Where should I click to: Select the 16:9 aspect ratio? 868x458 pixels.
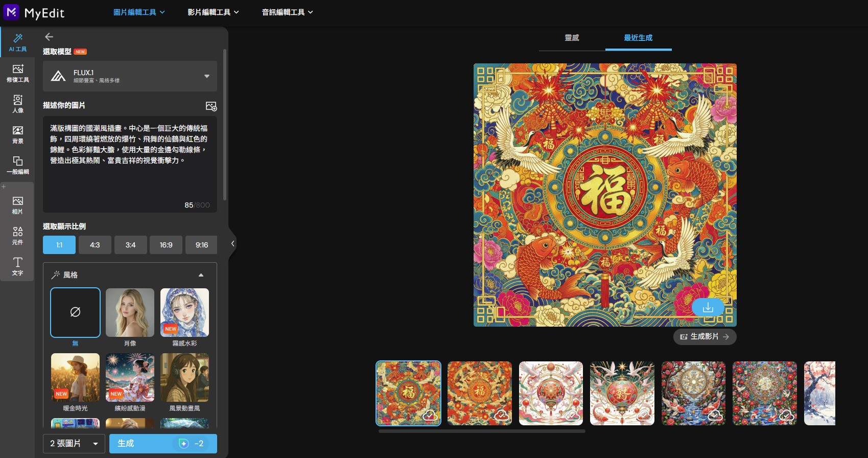[x=166, y=245]
